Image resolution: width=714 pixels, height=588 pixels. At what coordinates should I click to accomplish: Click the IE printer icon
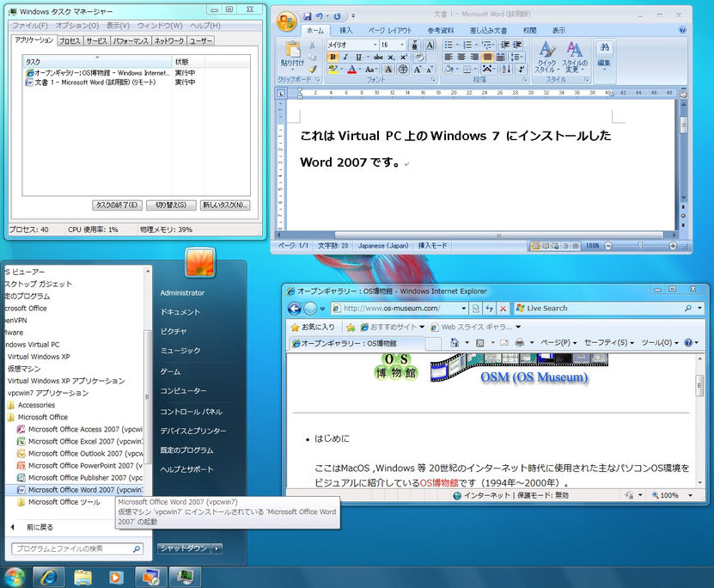click(x=519, y=342)
